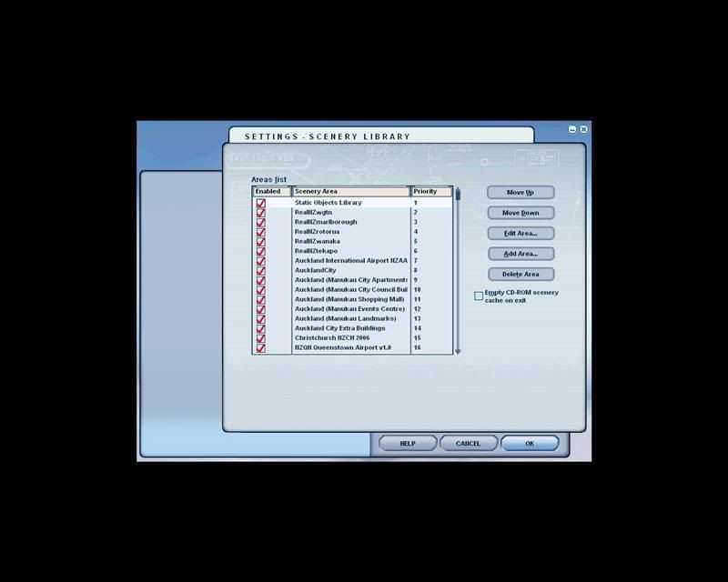The image size is (728, 582).
Task: Select Auckland International Airport NZAA row
Action: click(x=350, y=261)
